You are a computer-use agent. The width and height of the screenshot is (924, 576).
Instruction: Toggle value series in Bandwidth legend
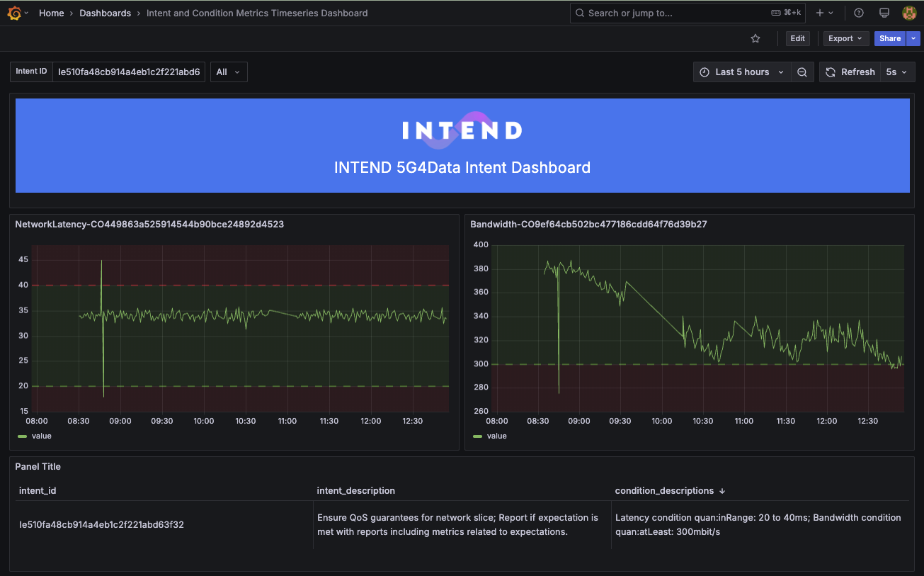click(x=497, y=436)
